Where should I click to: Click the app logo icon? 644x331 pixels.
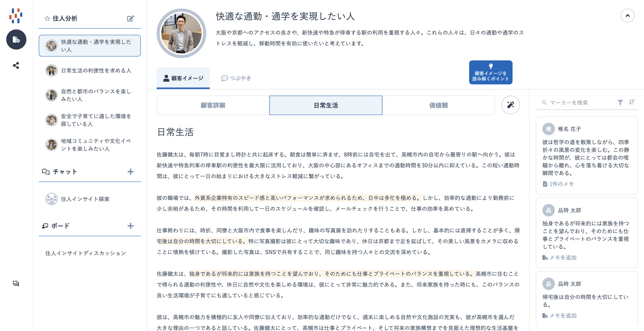click(x=16, y=16)
